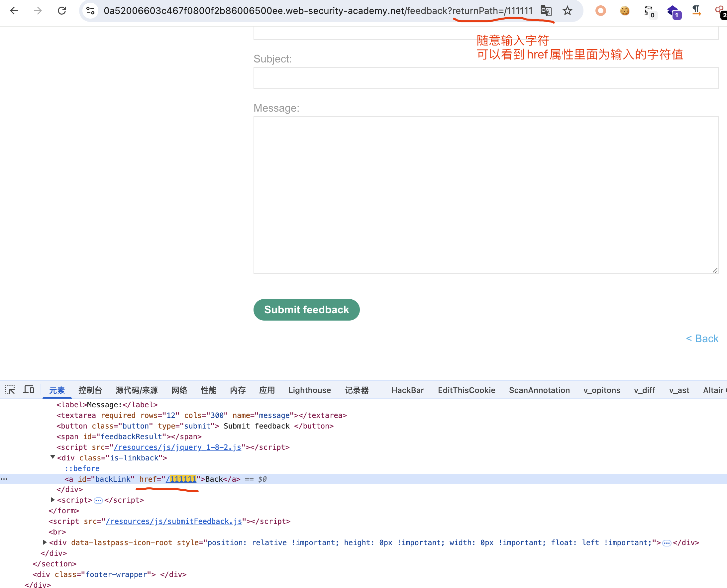Open the cookie extension icon
Image resolution: width=727 pixels, height=588 pixels.
(624, 11)
